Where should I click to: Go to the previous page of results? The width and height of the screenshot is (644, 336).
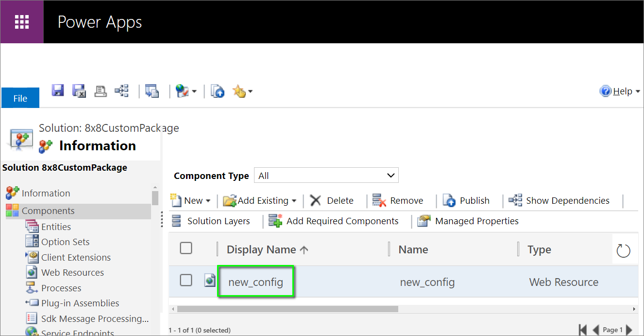point(596,330)
